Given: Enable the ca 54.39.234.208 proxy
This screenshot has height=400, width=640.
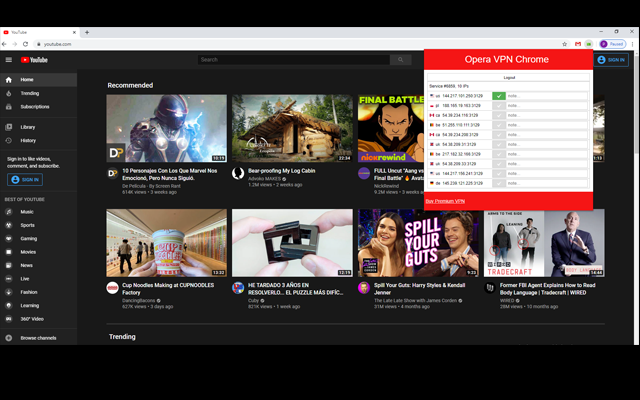Looking at the screenshot, I should (499, 135).
